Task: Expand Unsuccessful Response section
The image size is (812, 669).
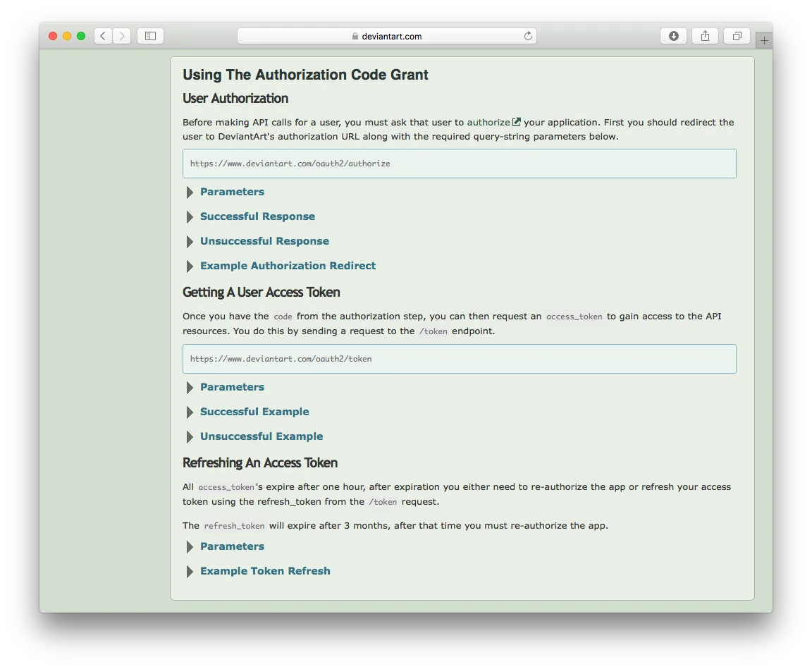Action: [x=264, y=241]
